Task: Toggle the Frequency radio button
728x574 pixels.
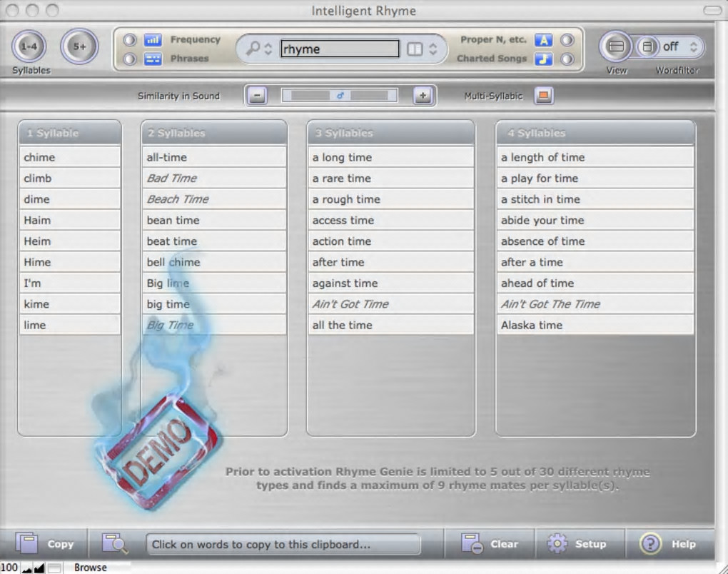Action: click(130, 40)
